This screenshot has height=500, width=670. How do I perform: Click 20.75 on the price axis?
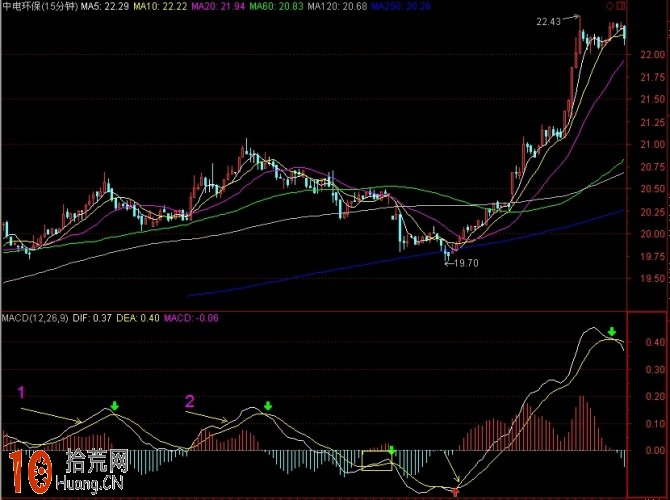pos(652,167)
